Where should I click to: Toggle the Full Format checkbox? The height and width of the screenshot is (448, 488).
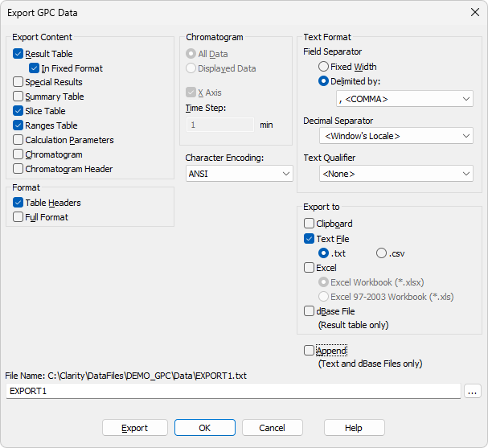pos(18,217)
